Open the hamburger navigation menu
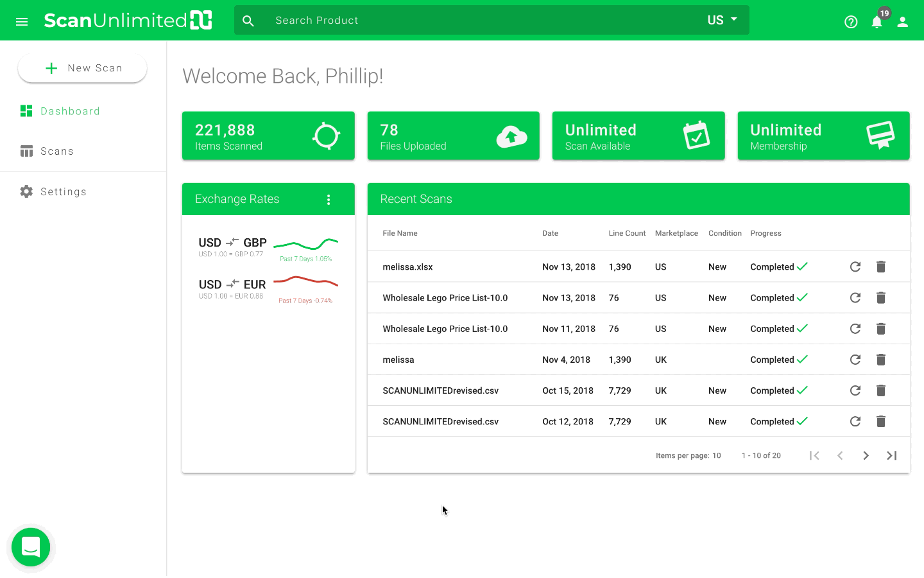 (22, 21)
